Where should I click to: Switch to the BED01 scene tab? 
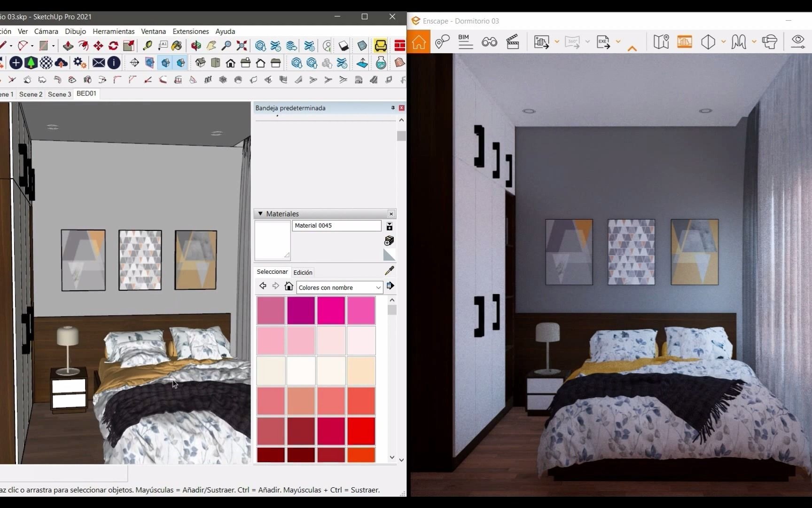click(86, 94)
